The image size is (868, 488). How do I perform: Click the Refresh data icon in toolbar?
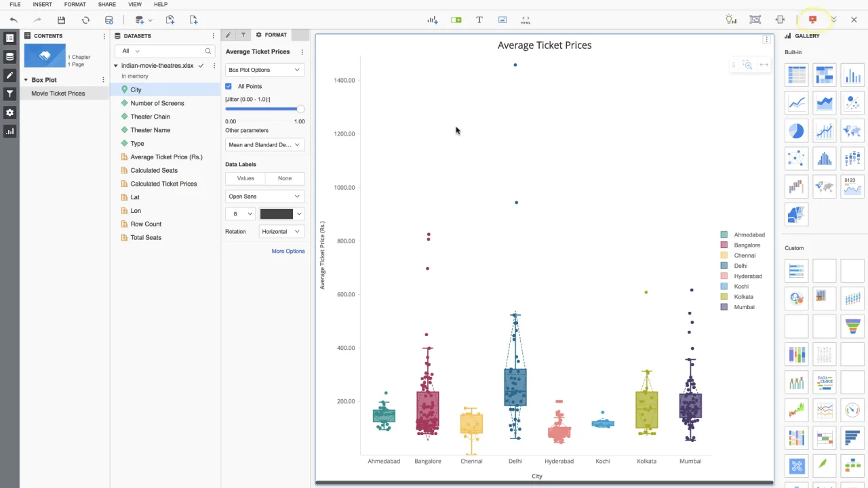(85, 20)
